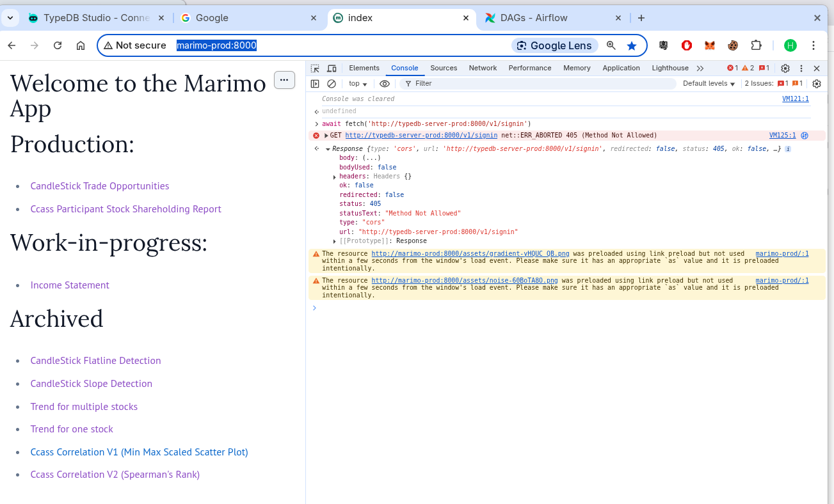The height and width of the screenshot is (504, 834).
Task: Expand the headers: Headers entry
Action: point(335,177)
